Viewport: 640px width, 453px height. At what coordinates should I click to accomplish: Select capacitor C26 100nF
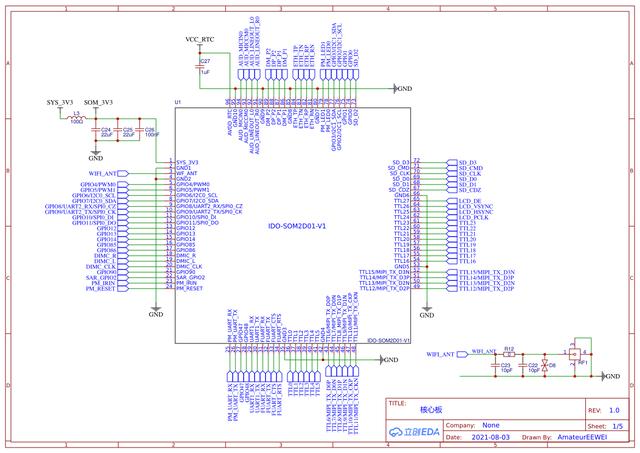coord(140,130)
